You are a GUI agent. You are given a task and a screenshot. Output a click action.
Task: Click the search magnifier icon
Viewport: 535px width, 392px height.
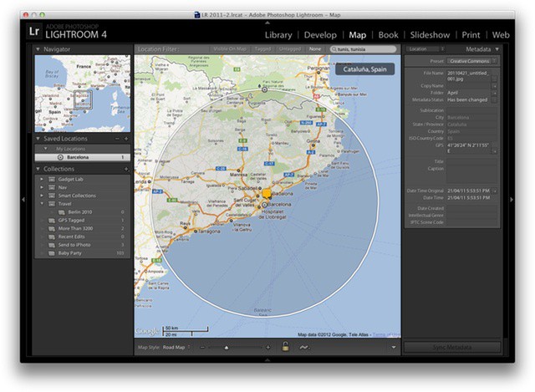pos(334,49)
